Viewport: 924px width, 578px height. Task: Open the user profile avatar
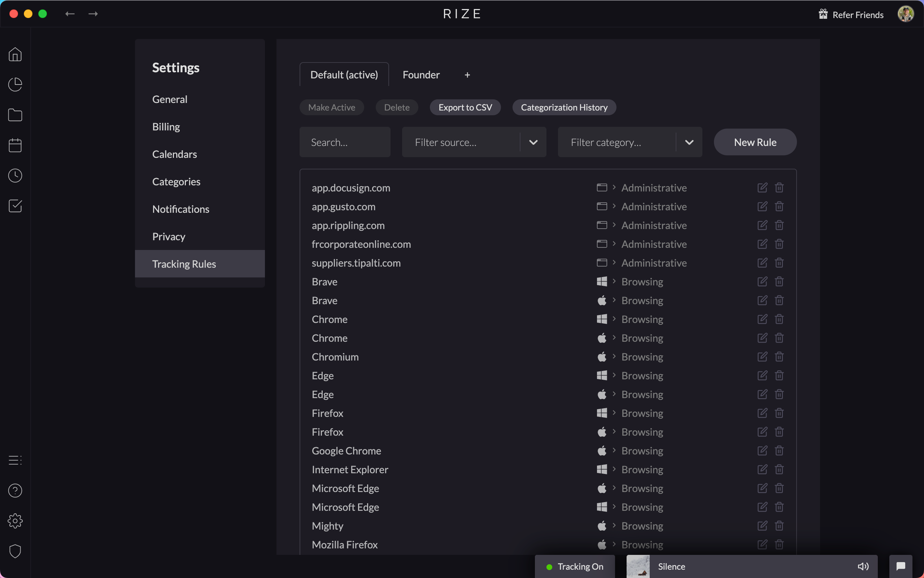[x=906, y=14]
